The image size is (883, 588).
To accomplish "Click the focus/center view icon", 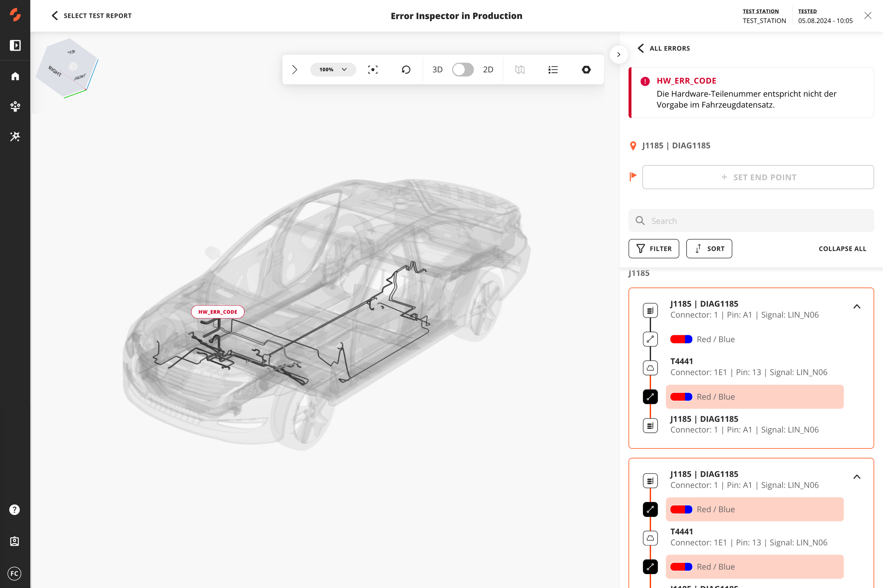I will tap(373, 70).
